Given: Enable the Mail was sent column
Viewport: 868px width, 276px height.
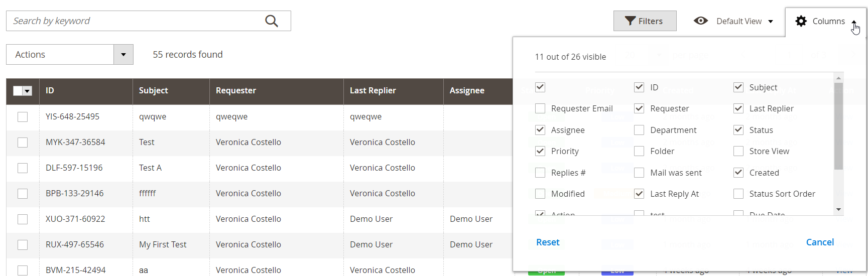Looking at the screenshot, I should (x=639, y=173).
